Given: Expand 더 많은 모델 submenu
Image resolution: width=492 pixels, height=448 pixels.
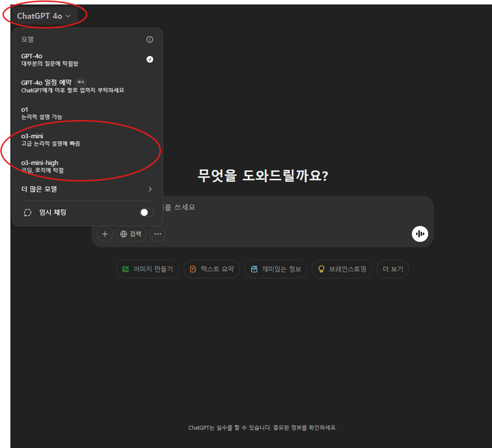Looking at the screenshot, I should (87, 189).
